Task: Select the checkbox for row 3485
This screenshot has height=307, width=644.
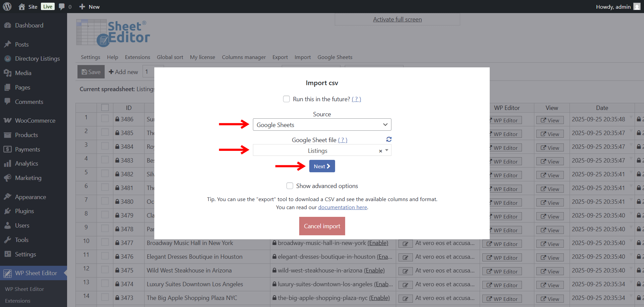Action: click(x=105, y=132)
